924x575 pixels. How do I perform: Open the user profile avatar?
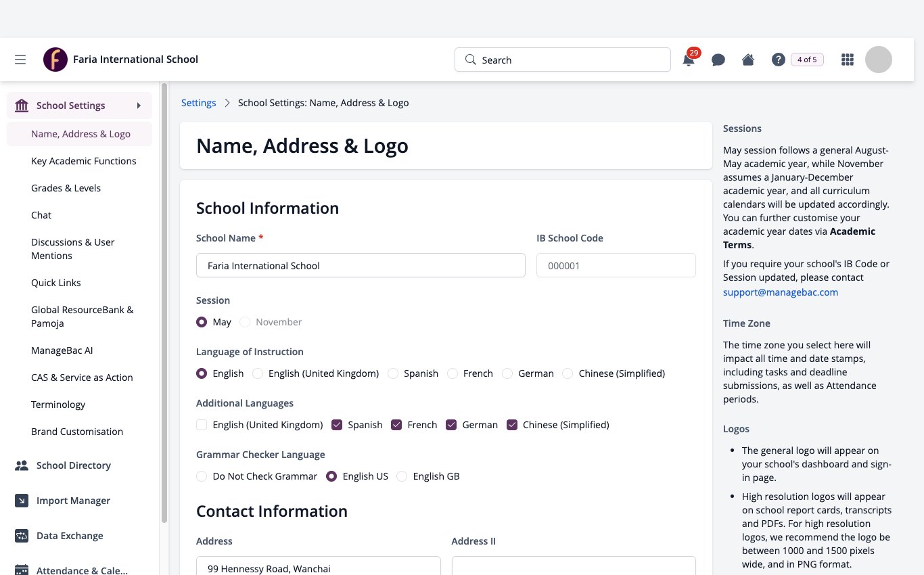(879, 60)
